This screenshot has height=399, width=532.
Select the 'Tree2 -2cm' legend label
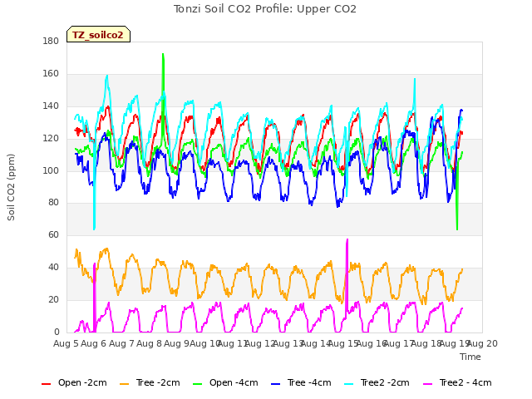(385, 382)
